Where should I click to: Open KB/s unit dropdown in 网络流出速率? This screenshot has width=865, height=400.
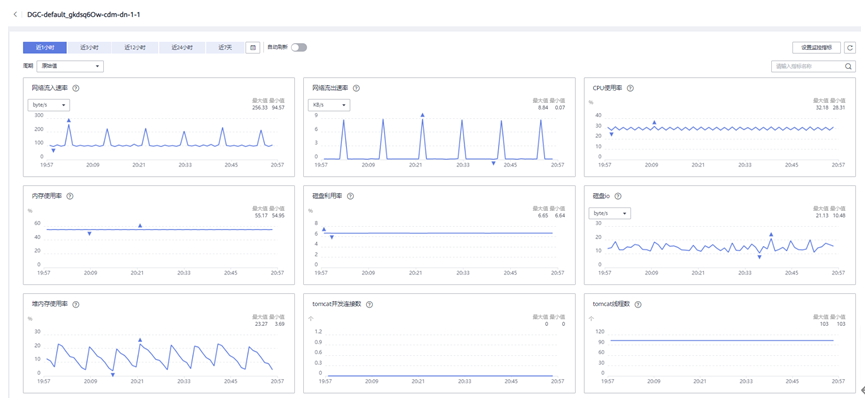click(x=328, y=104)
